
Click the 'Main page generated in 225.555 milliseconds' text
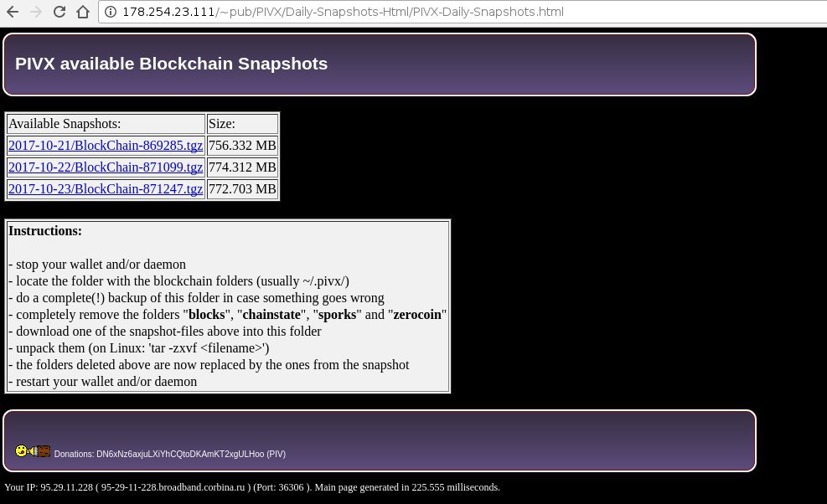click(x=407, y=487)
